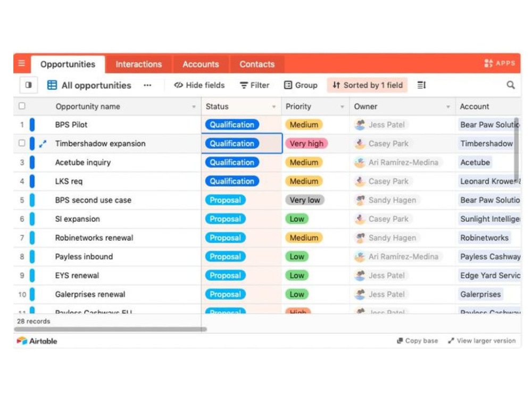Switch to the Interactions tab
532x399 pixels.
click(138, 64)
